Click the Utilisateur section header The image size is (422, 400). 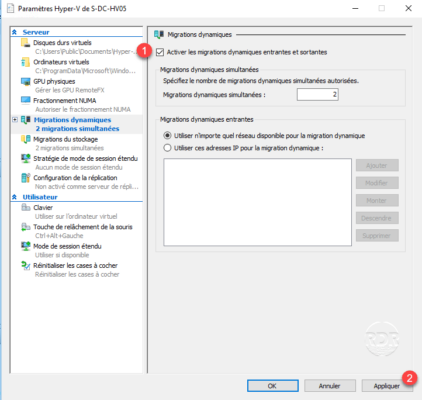[x=40, y=197]
